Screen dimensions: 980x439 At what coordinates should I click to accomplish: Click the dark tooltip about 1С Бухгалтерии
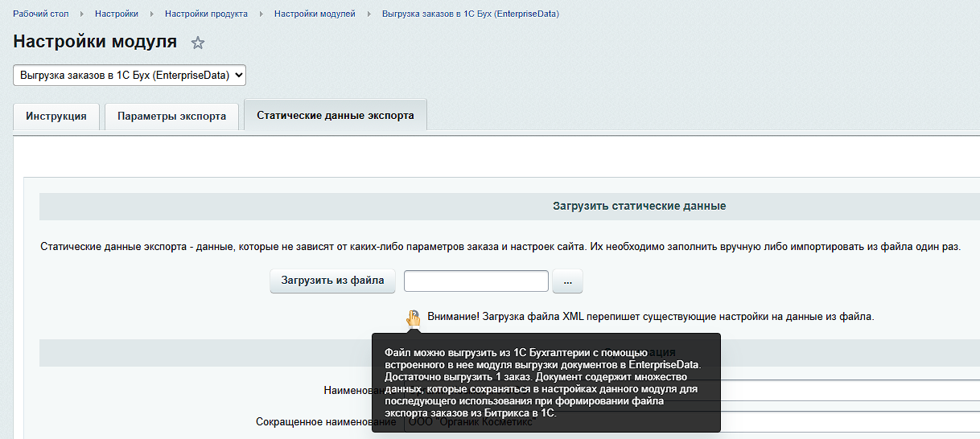tap(546, 383)
